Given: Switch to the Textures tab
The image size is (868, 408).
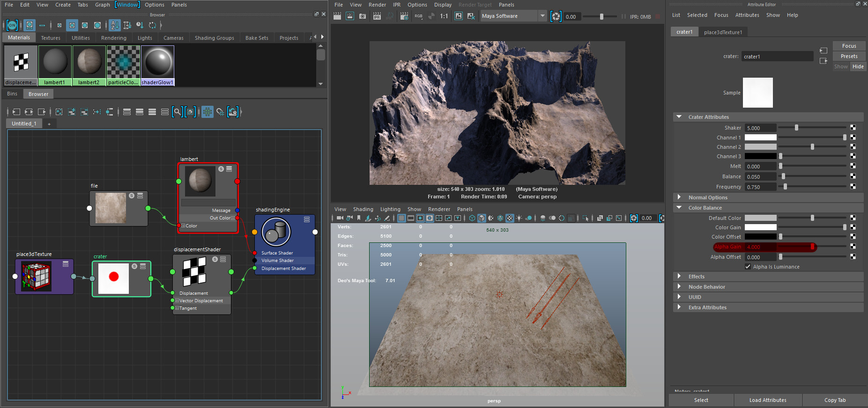Looking at the screenshot, I should coord(51,38).
